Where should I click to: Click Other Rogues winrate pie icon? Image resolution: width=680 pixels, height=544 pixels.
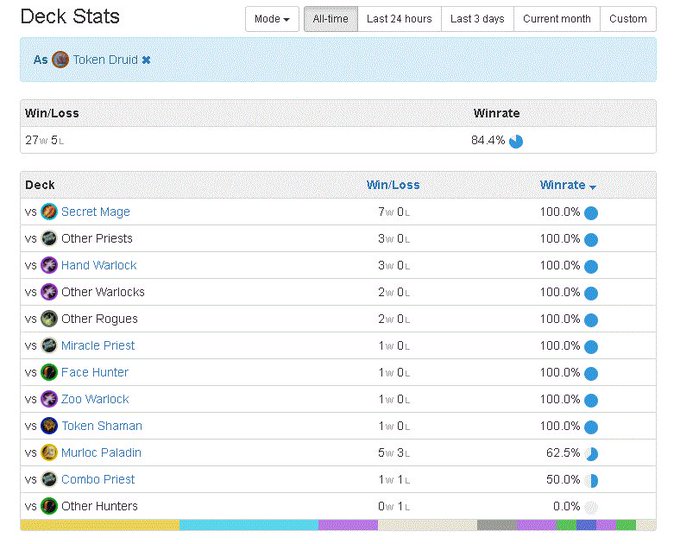591,320
